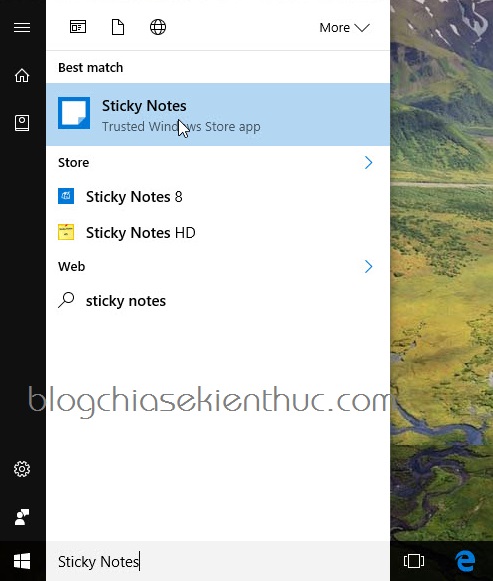Viewport: 493px width, 581px height.
Task: Open the Windows Start button
Action: click(x=22, y=561)
